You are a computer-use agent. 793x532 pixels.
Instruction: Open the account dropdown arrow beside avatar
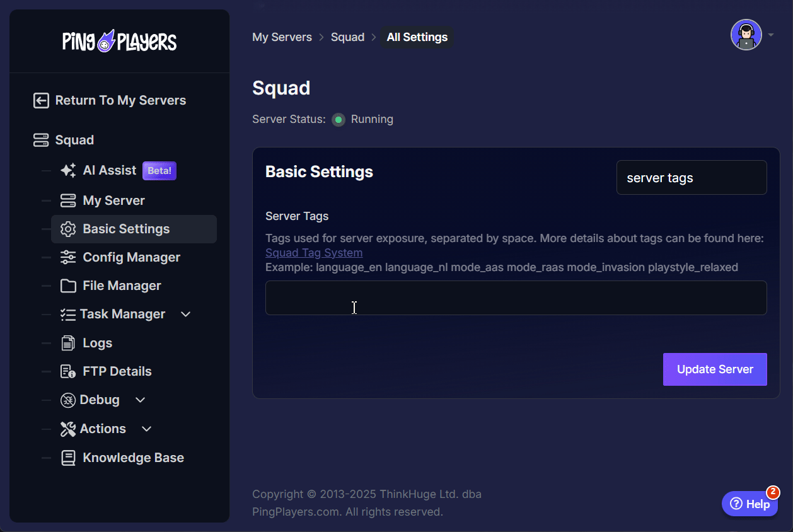pos(771,35)
